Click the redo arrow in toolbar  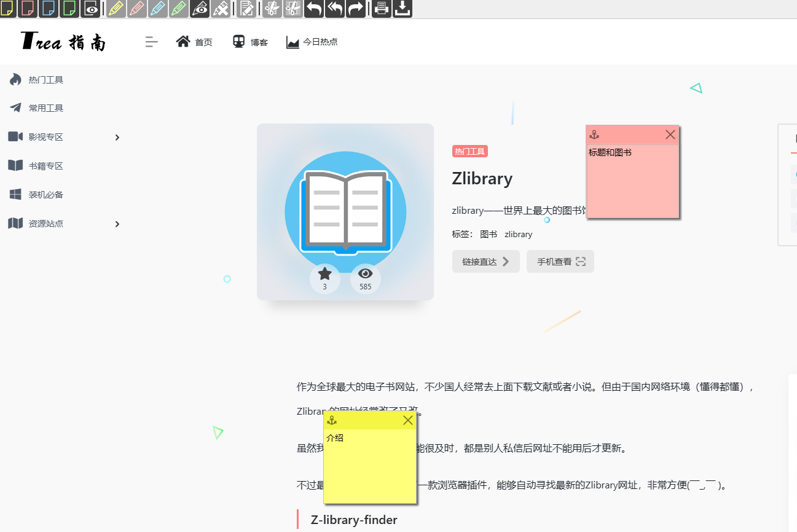pyautogui.click(x=355, y=8)
